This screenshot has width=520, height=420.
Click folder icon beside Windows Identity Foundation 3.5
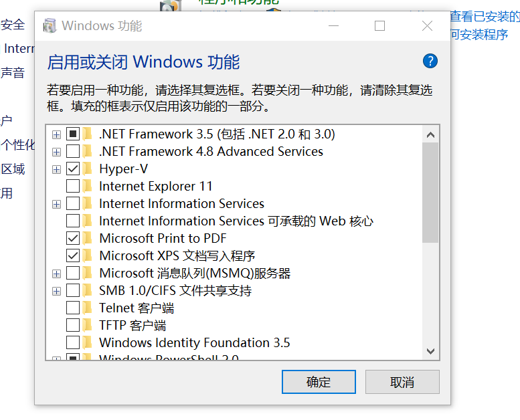(x=88, y=343)
